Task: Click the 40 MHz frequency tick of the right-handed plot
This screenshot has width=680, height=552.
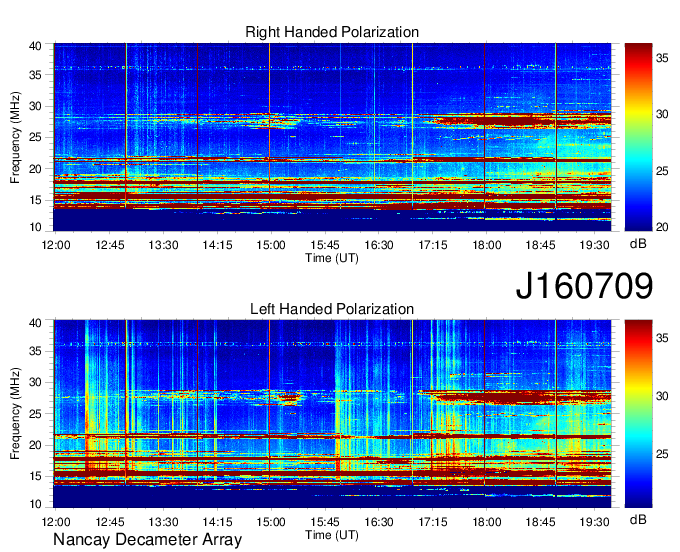Action: click(35, 46)
